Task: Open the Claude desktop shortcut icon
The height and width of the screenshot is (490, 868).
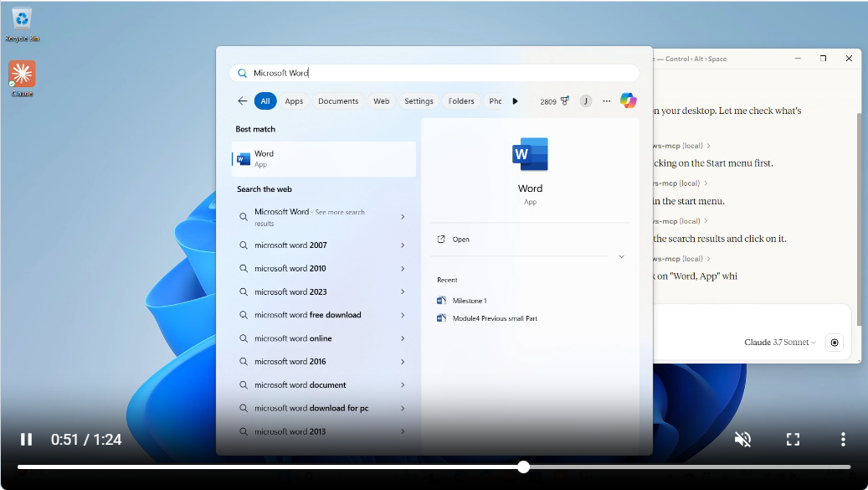Action: pyautogui.click(x=22, y=78)
